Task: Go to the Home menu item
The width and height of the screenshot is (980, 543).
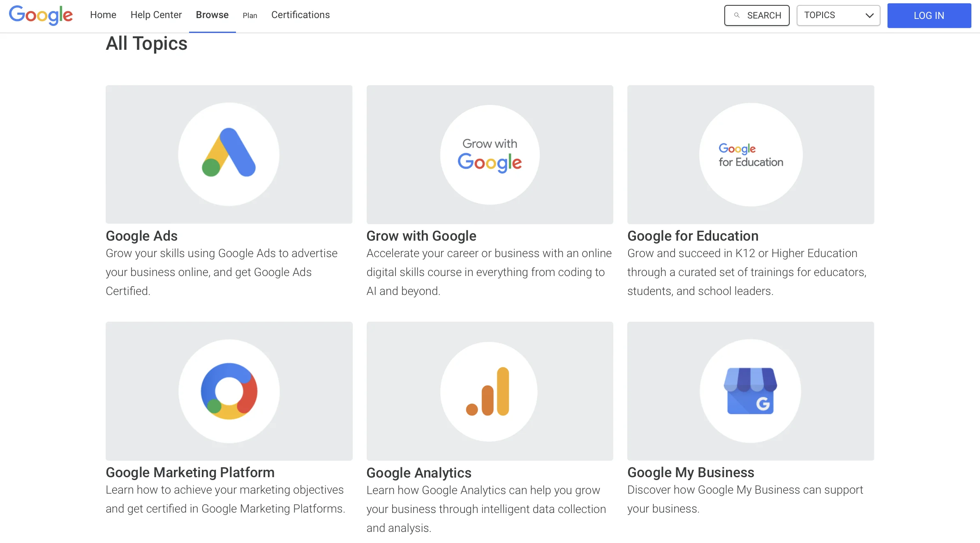Action: (103, 15)
